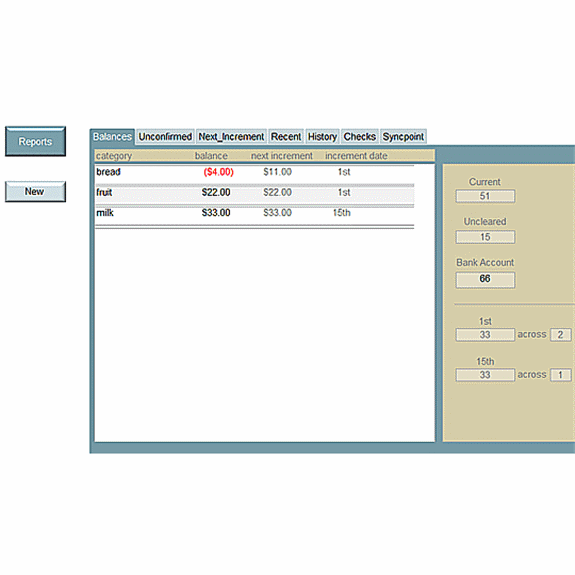Select the milk category row
The width and height of the screenshot is (575, 575).
(x=254, y=213)
